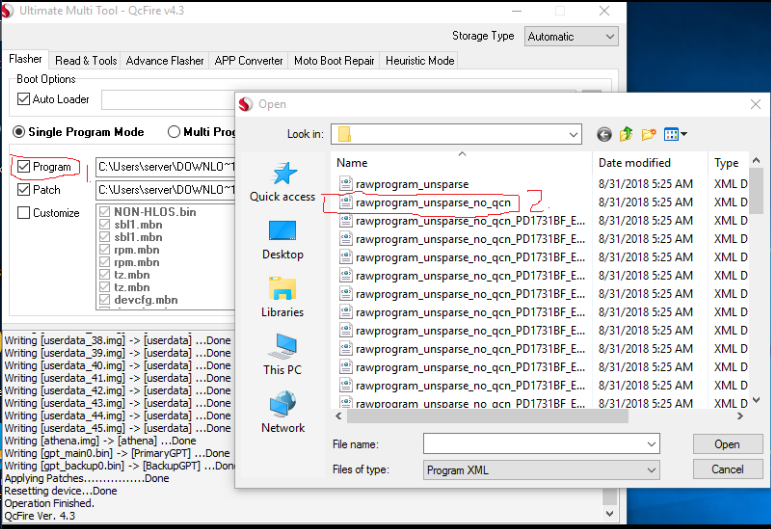Image resolution: width=771 pixels, height=529 pixels.
Task: Open the Read & Tools tab
Action: (x=86, y=61)
